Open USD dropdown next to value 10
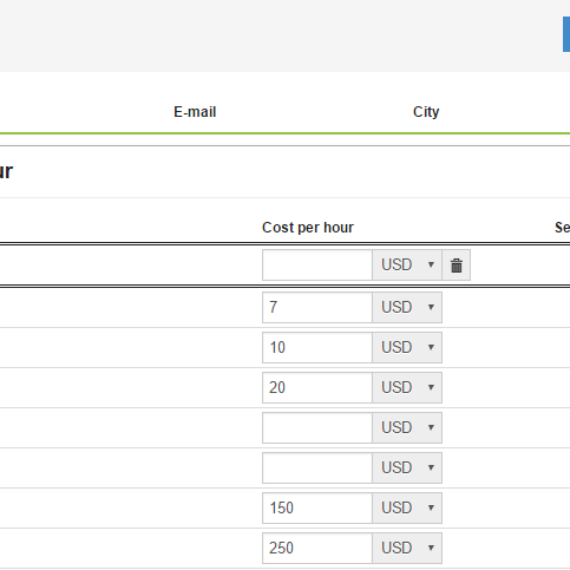The height and width of the screenshot is (570, 570). (x=407, y=348)
